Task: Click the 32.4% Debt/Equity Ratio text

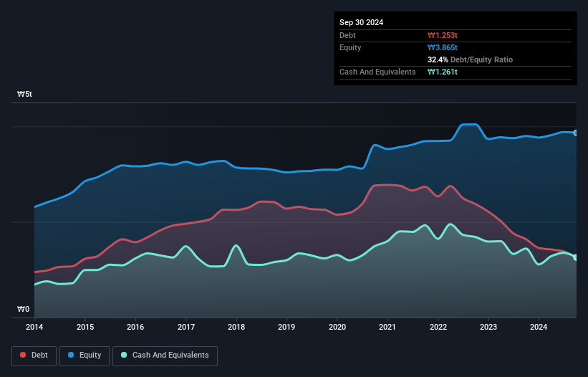Action: coord(471,59)
